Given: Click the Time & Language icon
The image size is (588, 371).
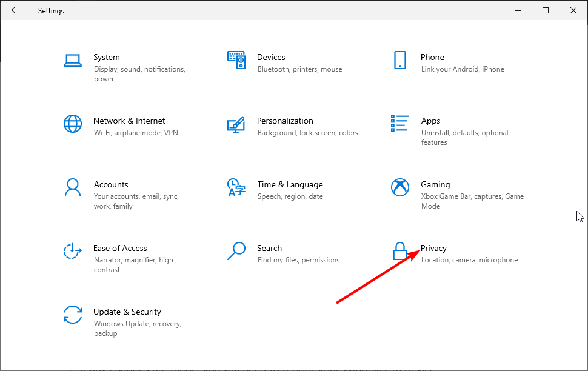Looking at the screenshot, I should pos(236,187).
